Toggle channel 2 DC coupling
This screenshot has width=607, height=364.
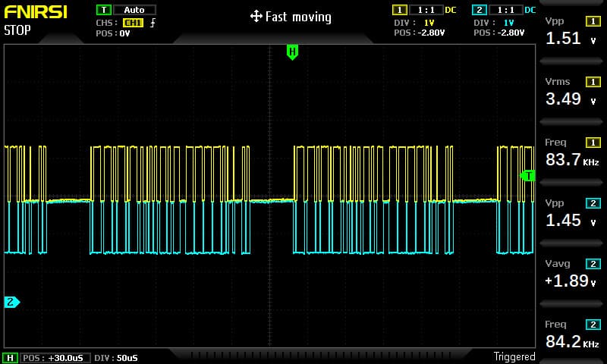click(x=530, y=10)
